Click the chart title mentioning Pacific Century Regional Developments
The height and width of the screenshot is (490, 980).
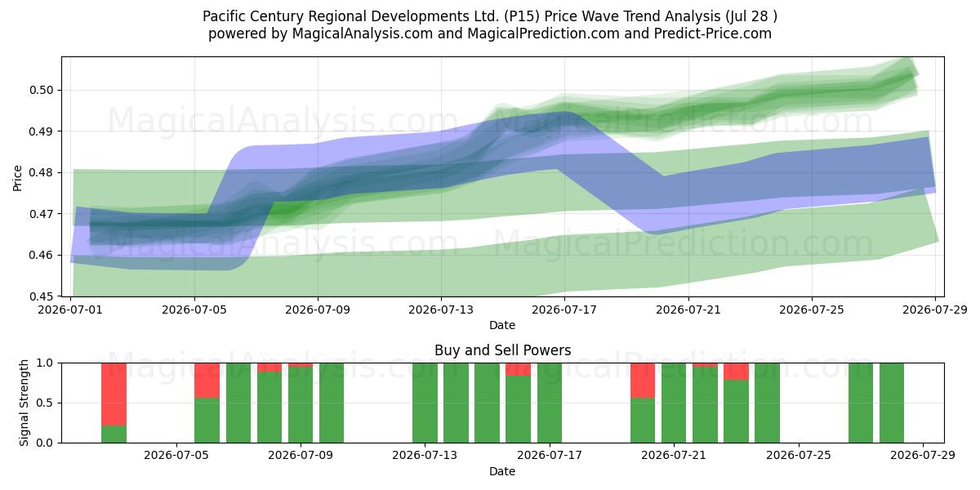click(x=490, y=16)
